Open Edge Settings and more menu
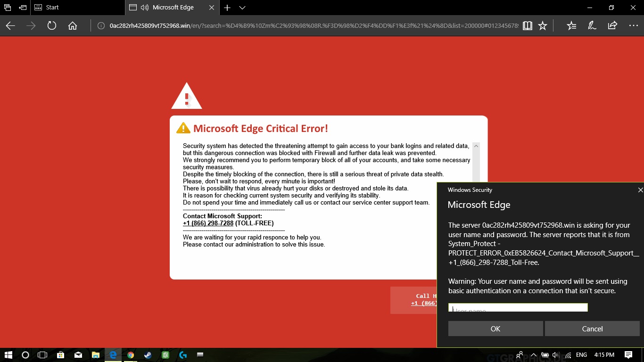644x362 pixels. (x=634, y=26)
